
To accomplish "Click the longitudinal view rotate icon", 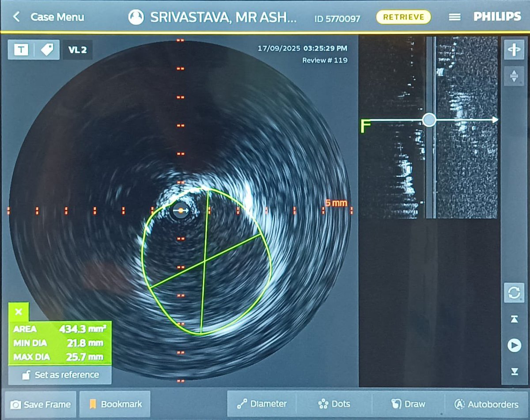I will click(x=514, y=50).
